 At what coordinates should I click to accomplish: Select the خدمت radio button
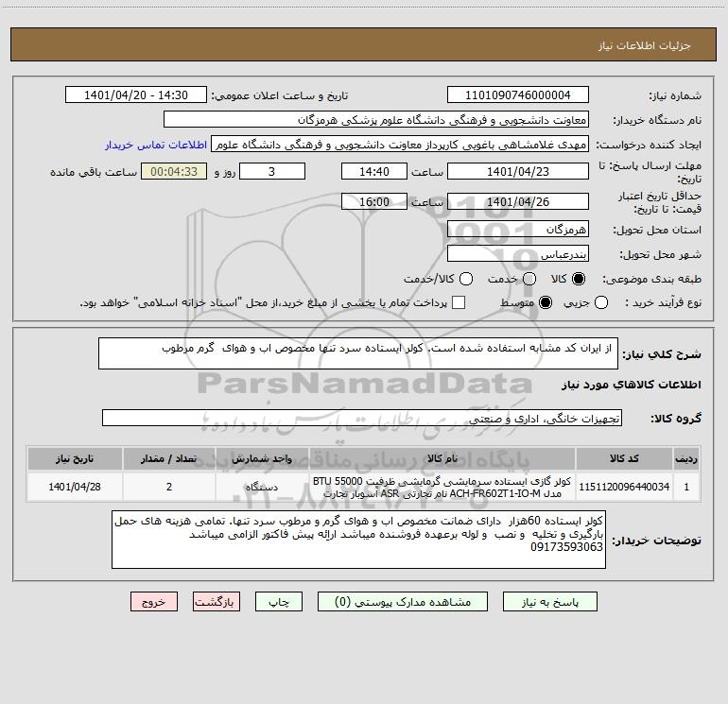529,279
